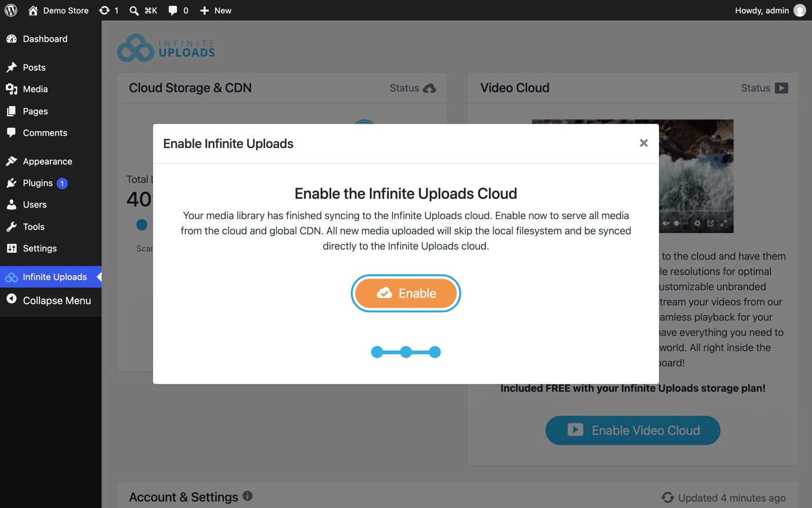This screenshot has width=812, height=508.
Task: Click 'Cloud Storage & CDN' heading
Action: pyautogui.click(x=190, y=88)
